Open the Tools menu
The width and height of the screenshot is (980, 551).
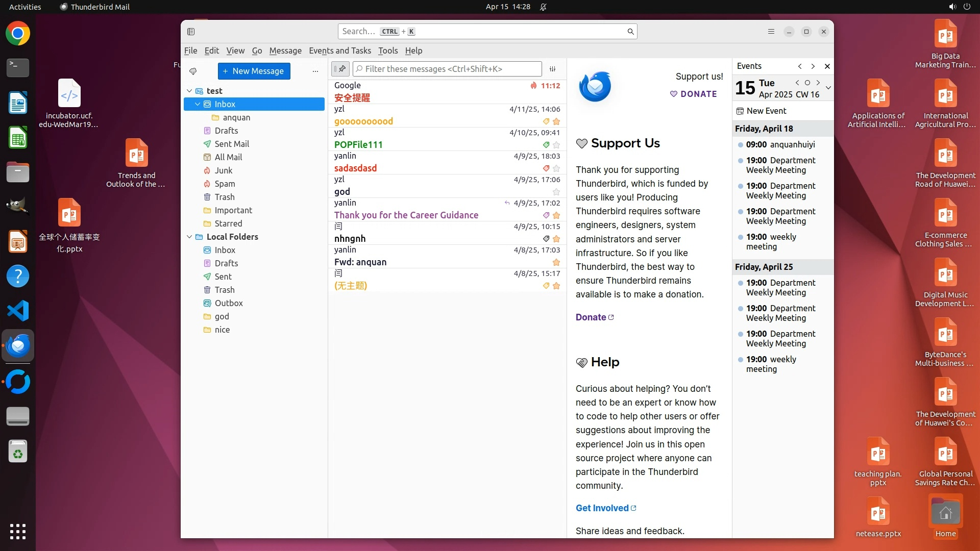coord(387,51)
